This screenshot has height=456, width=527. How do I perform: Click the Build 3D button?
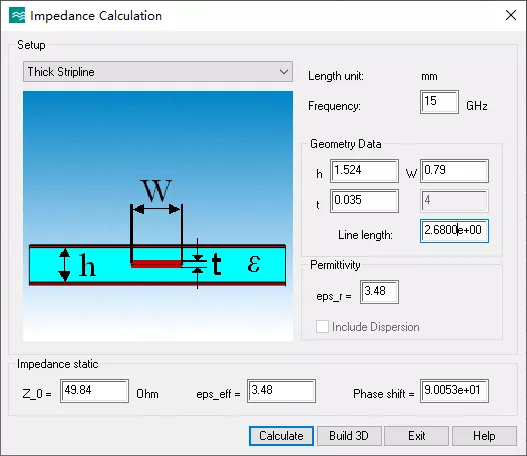pyautogui.click(x=349, y=436)
